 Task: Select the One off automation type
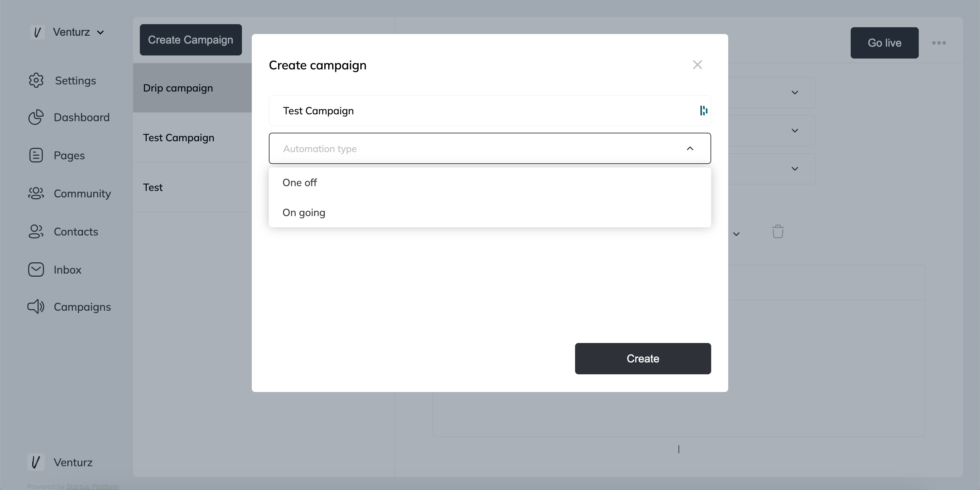299,182
